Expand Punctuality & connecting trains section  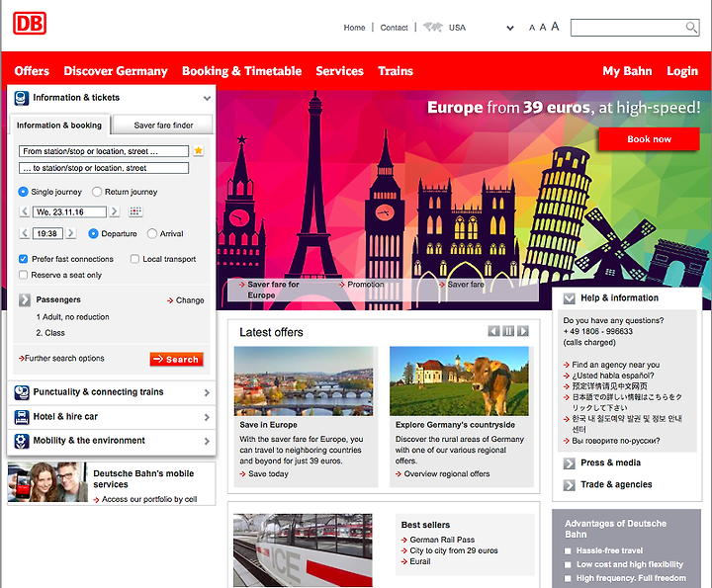tap(207, 392)
